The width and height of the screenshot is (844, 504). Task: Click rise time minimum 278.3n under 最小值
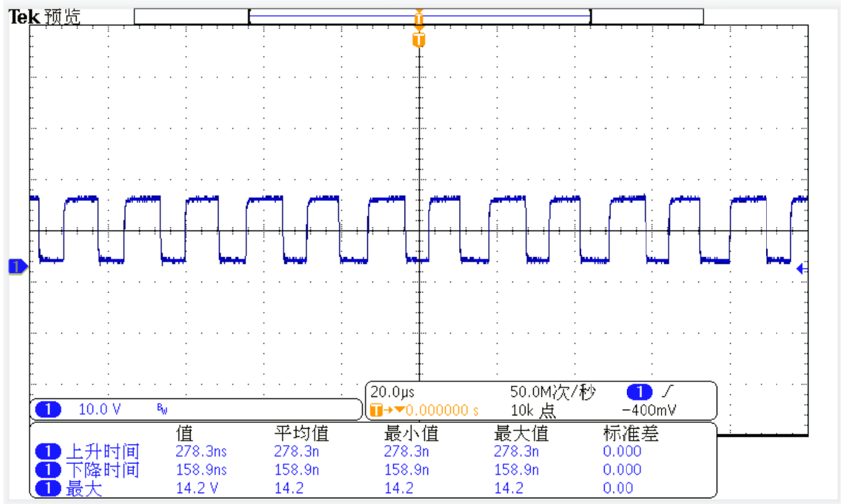tap(406, 451)
